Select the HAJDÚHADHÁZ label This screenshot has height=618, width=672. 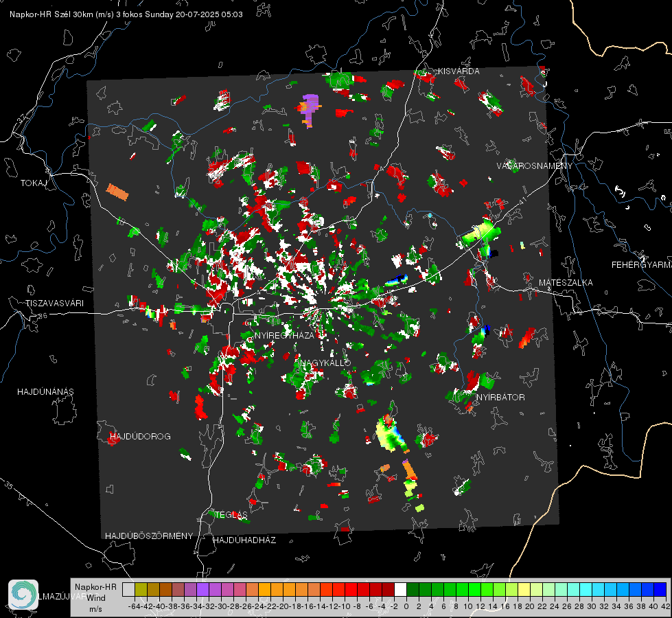(244, 540)
